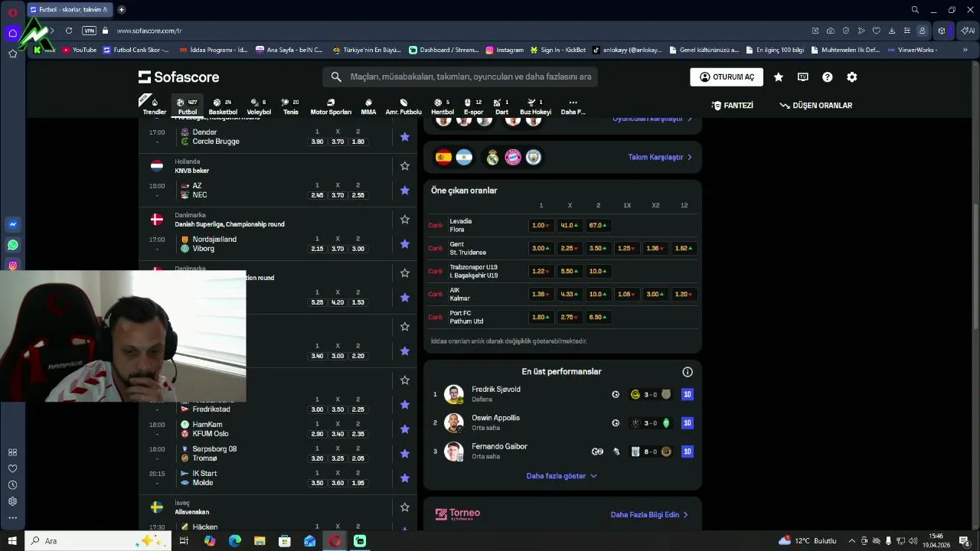Screen dimensions: 980x551
Task: Favorite the Dender vs Cercle Brugge match
Action: [405, 137]
